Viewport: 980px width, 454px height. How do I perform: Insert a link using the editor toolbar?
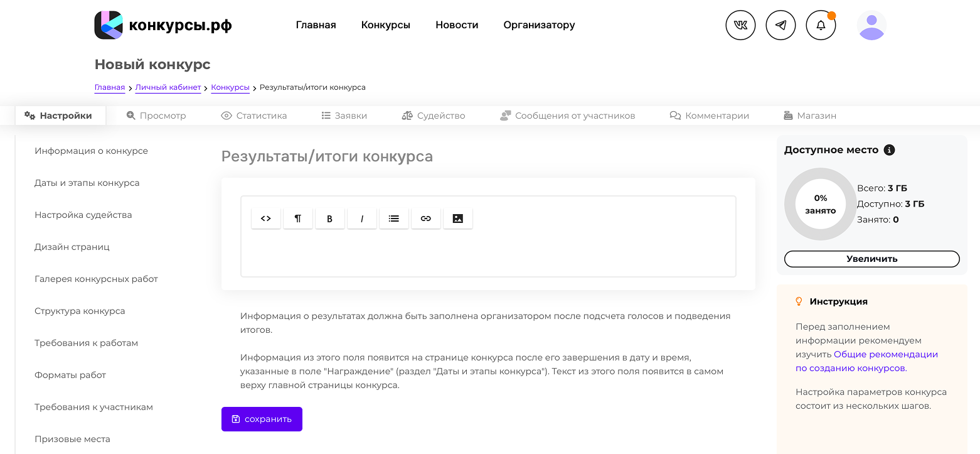point(426,219)
